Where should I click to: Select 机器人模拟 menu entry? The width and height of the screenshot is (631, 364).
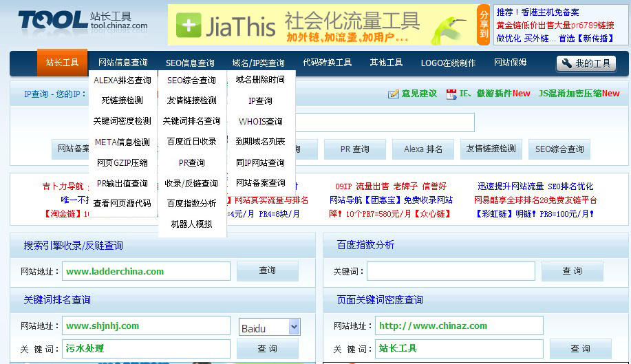point(191,224)
